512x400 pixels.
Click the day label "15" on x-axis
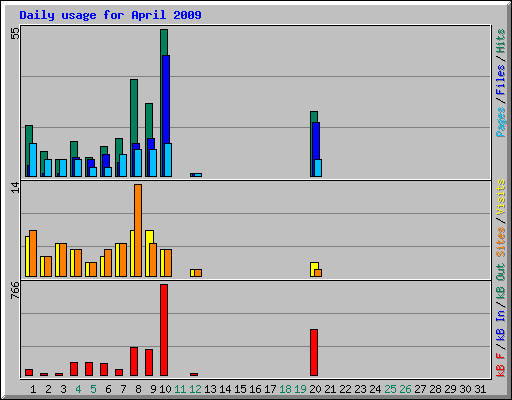tap(240, 389)
